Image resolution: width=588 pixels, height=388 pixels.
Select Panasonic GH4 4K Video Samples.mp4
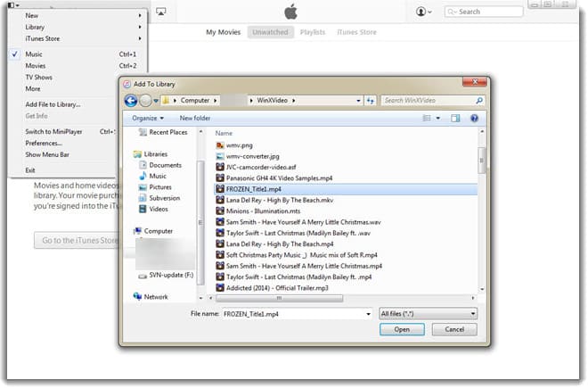click(279, 178)
